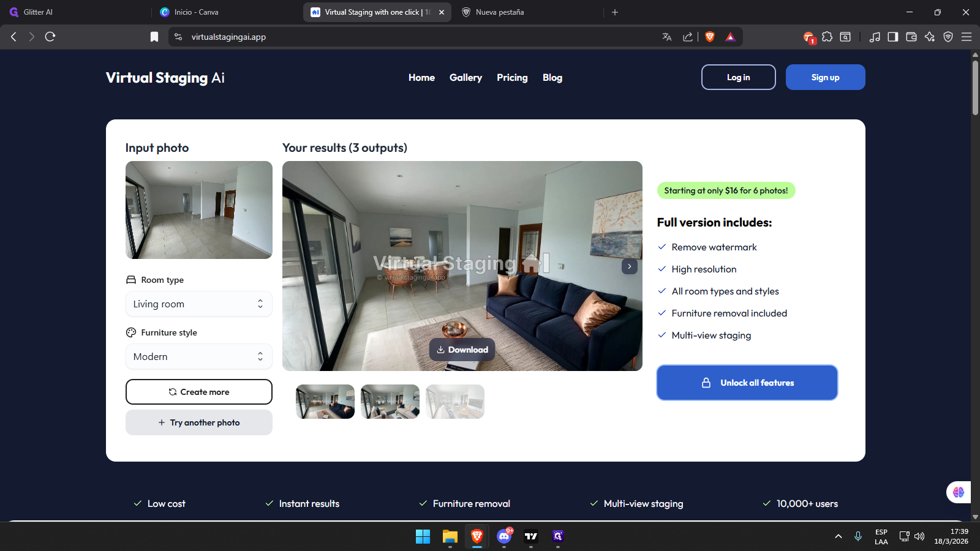This screenshot has width=980, height=551.
Task: Download the staged result image
Action: click(x=462, y=350)
